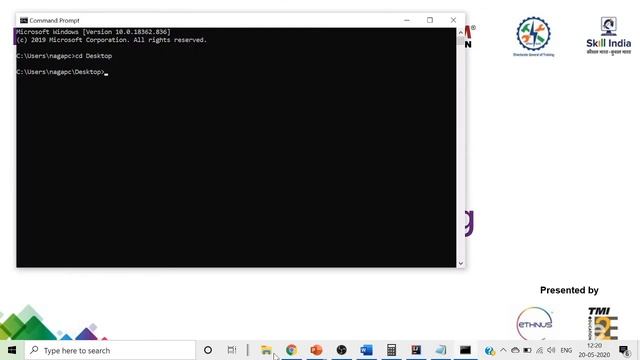Open Google Chrome from the taskbar
Screen dimensions: 640x360
click(x=291, y=350)
